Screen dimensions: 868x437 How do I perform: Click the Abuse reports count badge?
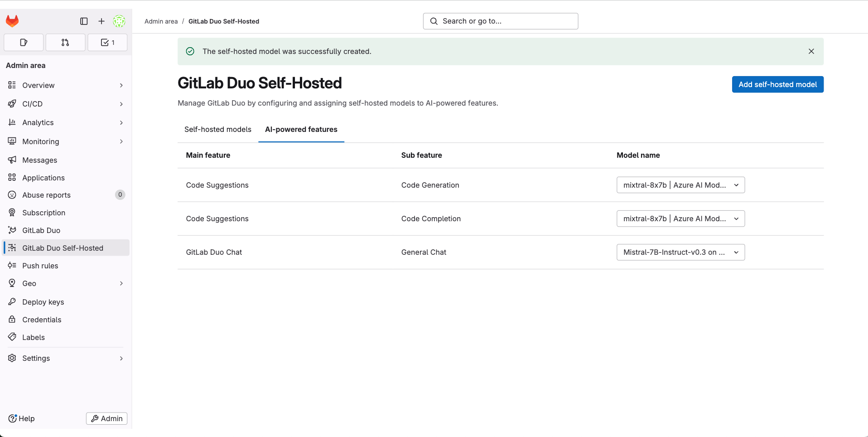(120, 195)
